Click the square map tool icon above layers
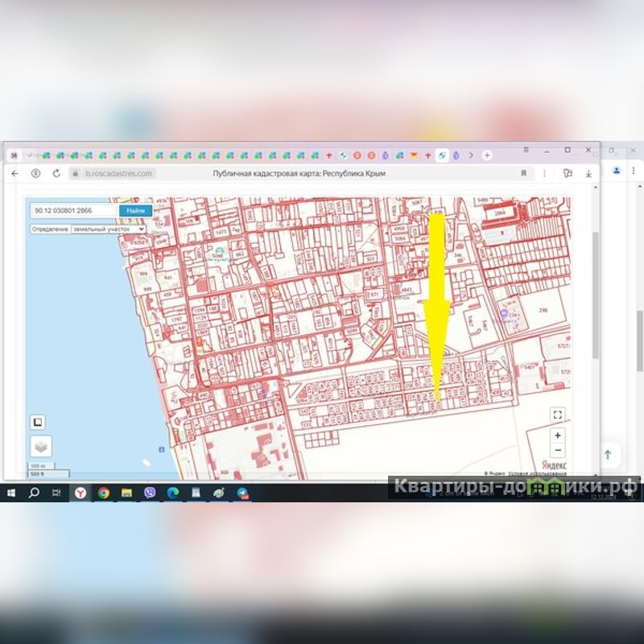 coord(37,422)
